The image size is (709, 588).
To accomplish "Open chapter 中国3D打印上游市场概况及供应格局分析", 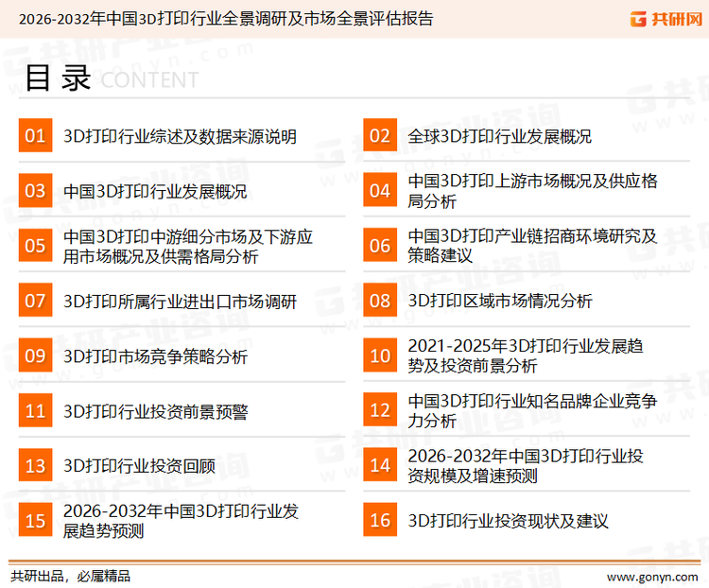I will coord(532,191).
